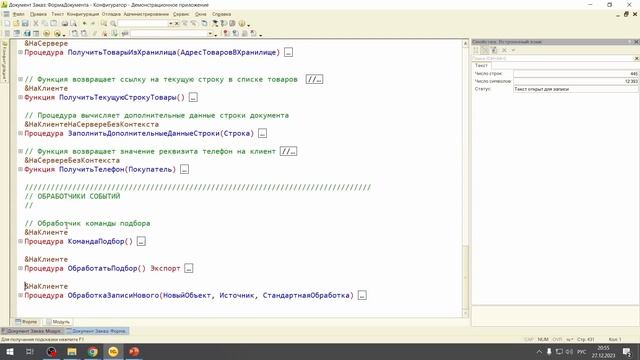Open the Windows Start menu
The width and height of the screenshot is (640, 360).
(9, 351)
